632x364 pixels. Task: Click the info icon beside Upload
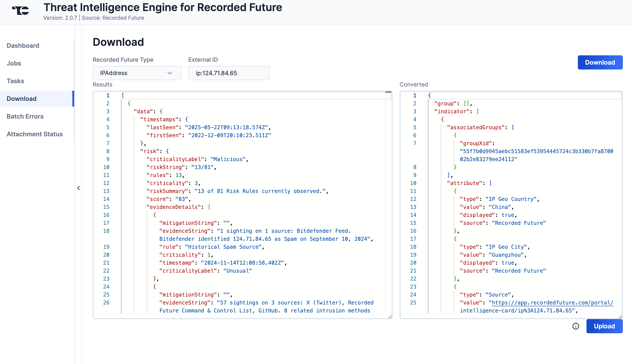point(576,326)
